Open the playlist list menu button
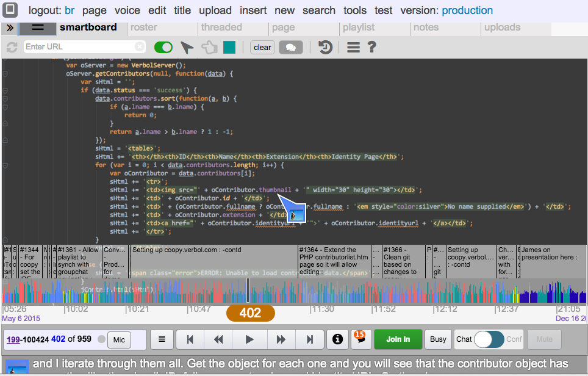The width and height of the screenshot is (588, 376). tap(162, 339)
